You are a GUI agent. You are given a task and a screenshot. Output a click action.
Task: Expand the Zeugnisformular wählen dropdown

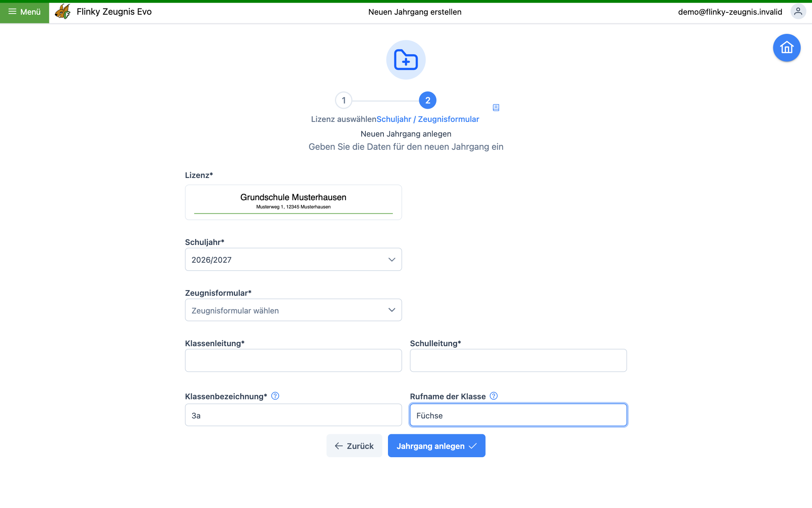[x=293, y=310]
